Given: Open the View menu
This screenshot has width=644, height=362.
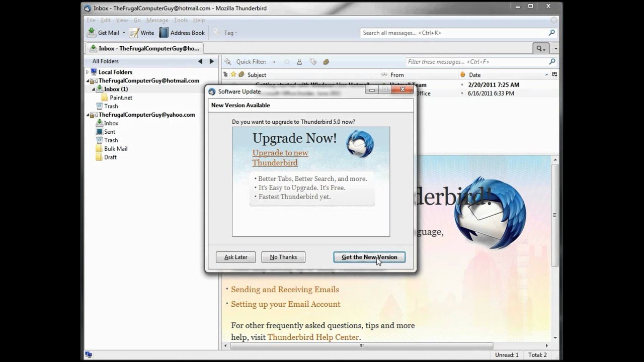Looking at the screenshot, I should click(122, 20).
